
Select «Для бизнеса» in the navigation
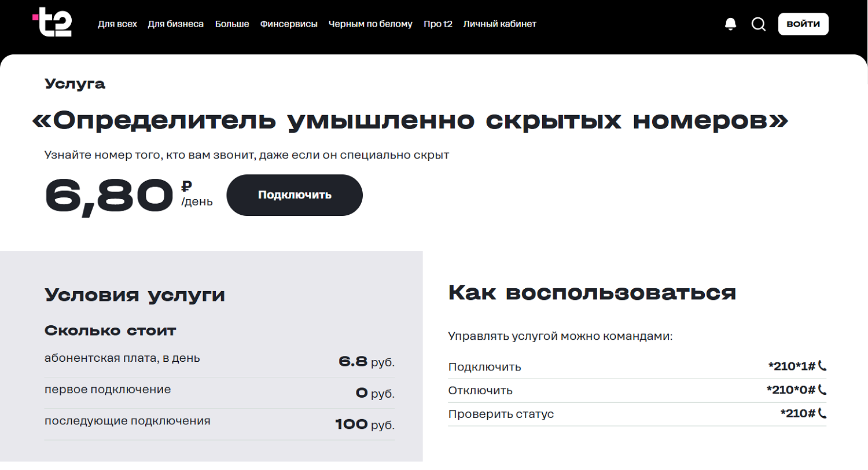[175, 24]
